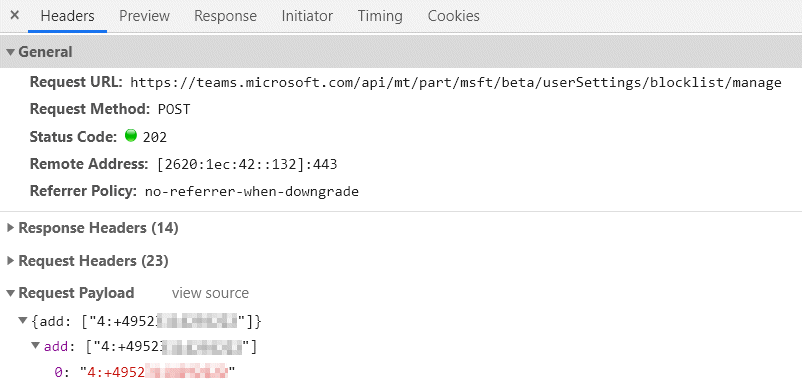Viewport: 802px width, 387px height.
Task: Collapse the Request Payload section
Action: pos(10,293)
